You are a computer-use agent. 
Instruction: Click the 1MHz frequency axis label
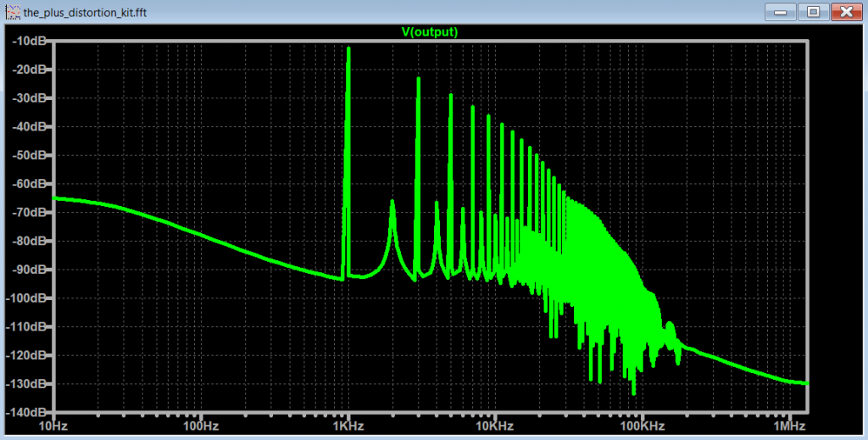(x=789, y=426)
